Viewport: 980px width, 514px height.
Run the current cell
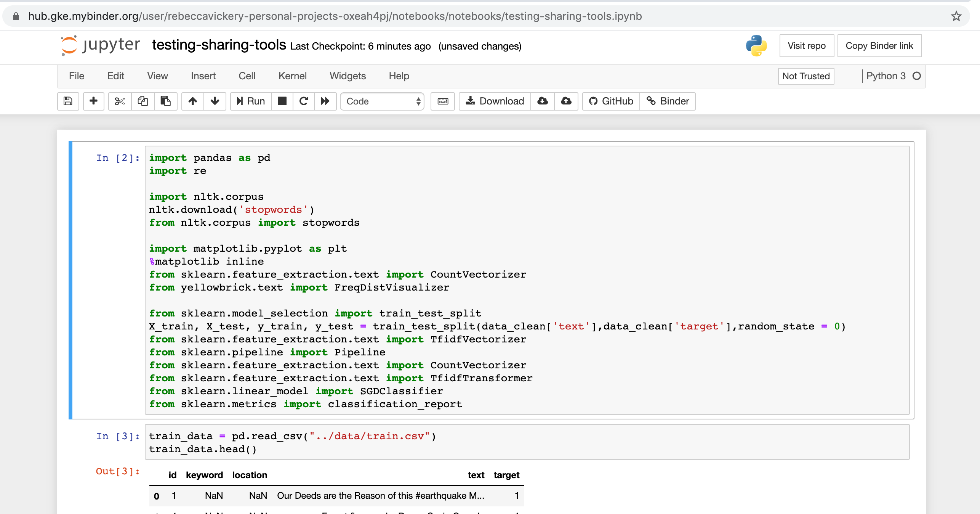point(250,101)
